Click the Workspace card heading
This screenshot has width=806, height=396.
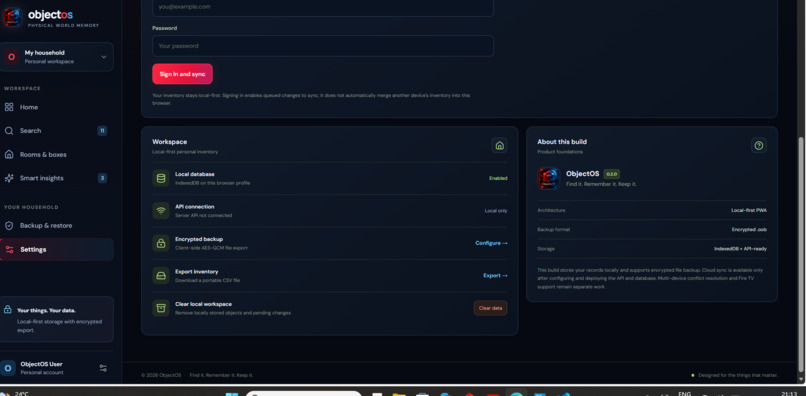[x=170, y=142]
